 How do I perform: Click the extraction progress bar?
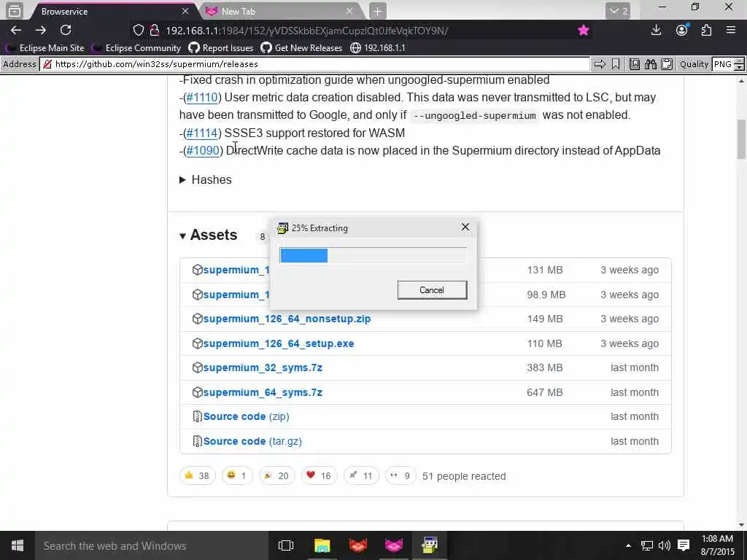point(373,255)
